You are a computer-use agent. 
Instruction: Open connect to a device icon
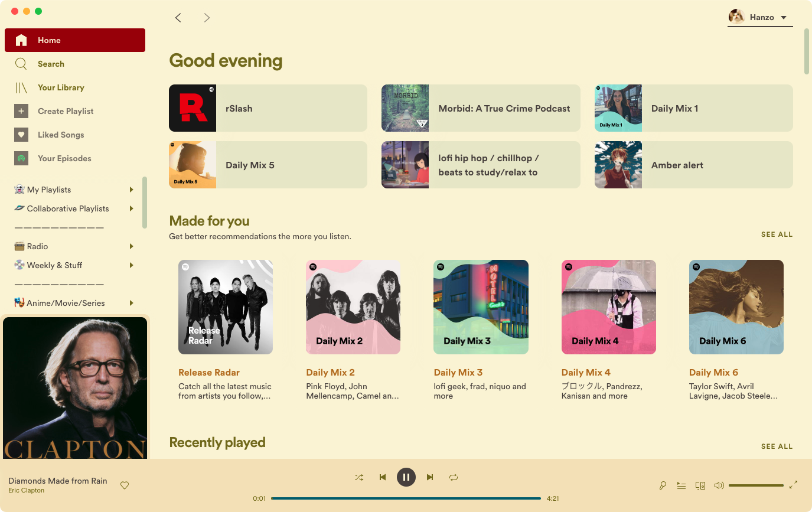click(x=700, y=485)
